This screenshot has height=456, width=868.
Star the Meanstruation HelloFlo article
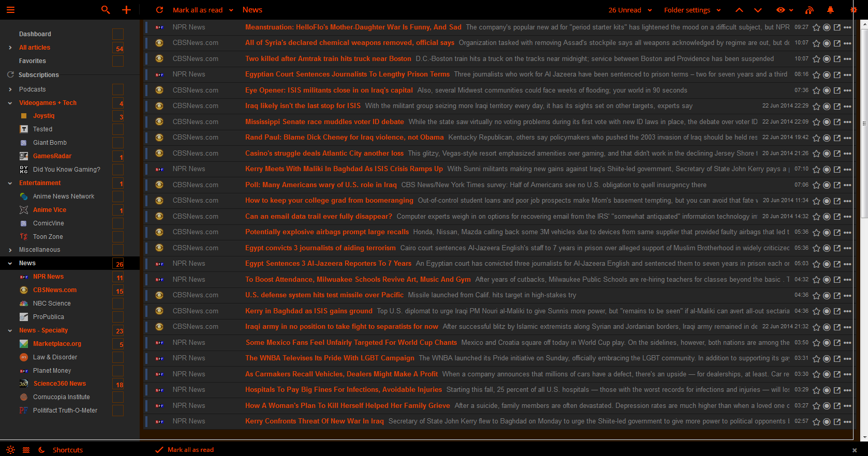click(x=816, y=27)
